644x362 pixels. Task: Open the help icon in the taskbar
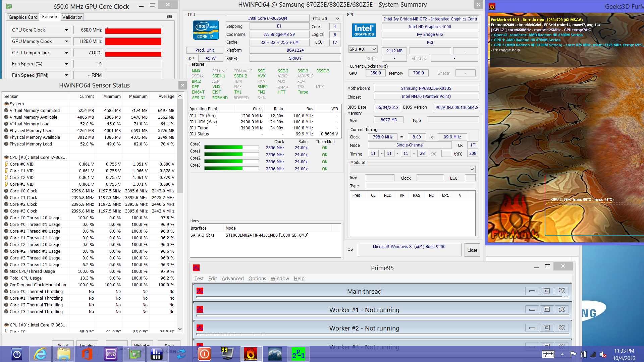click(17, 354)
